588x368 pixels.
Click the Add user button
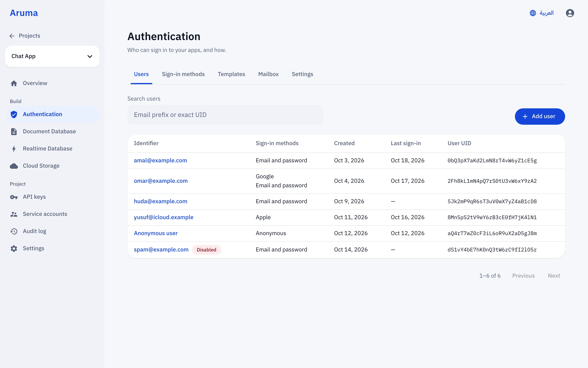[x=540, y=117]
